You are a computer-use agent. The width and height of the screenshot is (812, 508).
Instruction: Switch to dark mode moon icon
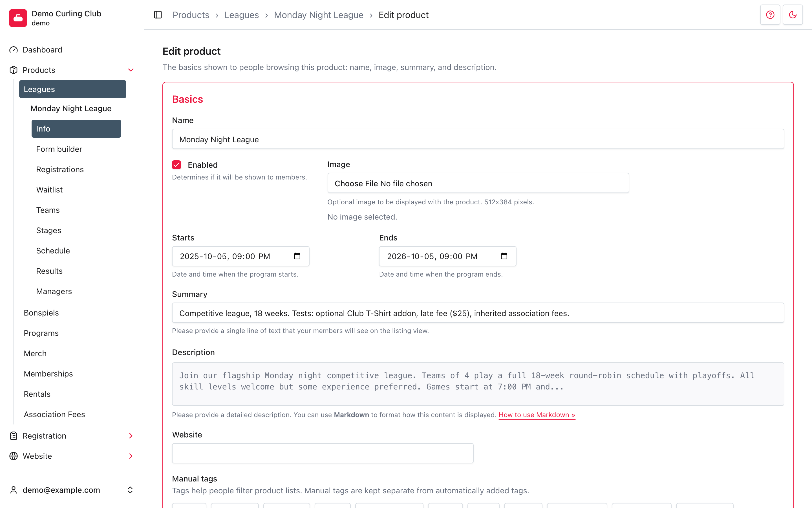pos(793,15)
